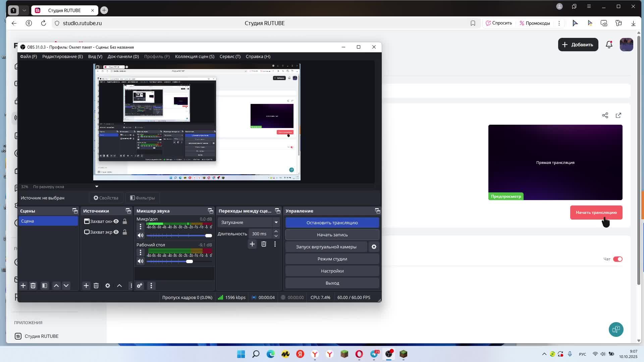This screenshot has width=644, height=362.
Task: Delete selected scene with trash icon
Action: coord(33,286)
